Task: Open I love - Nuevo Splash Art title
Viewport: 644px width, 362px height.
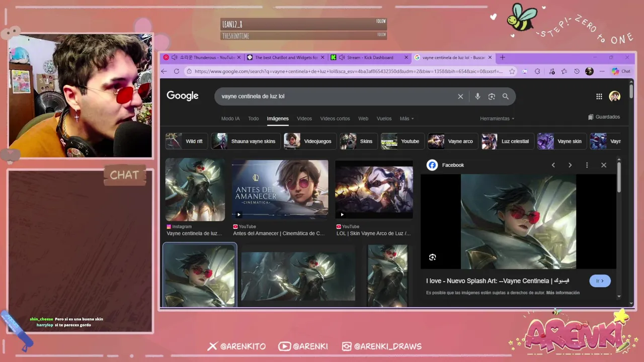Action: pos(498,281)
